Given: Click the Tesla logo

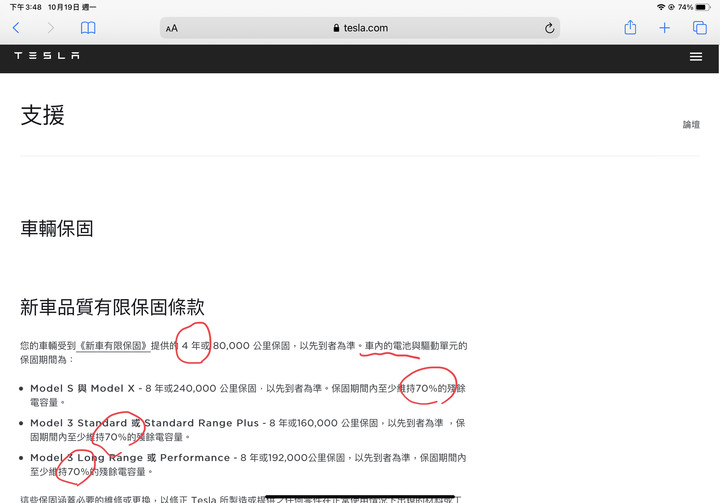Looking at the screenshot, I should 47,56.
